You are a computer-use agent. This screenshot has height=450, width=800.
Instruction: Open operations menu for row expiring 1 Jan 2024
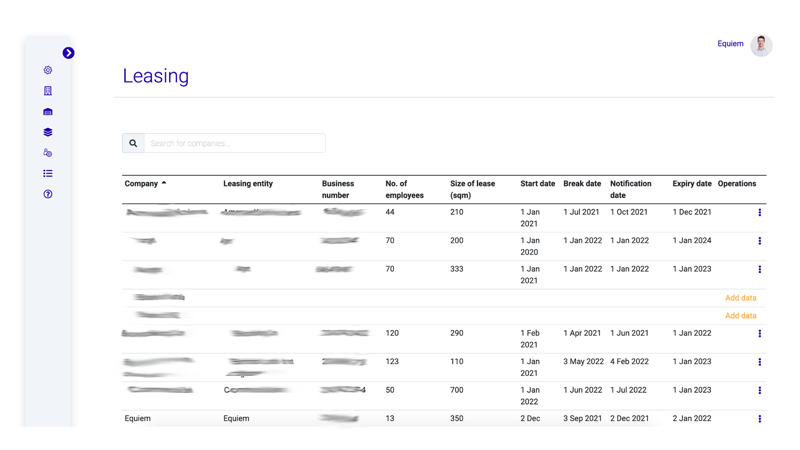pos(759,241)
